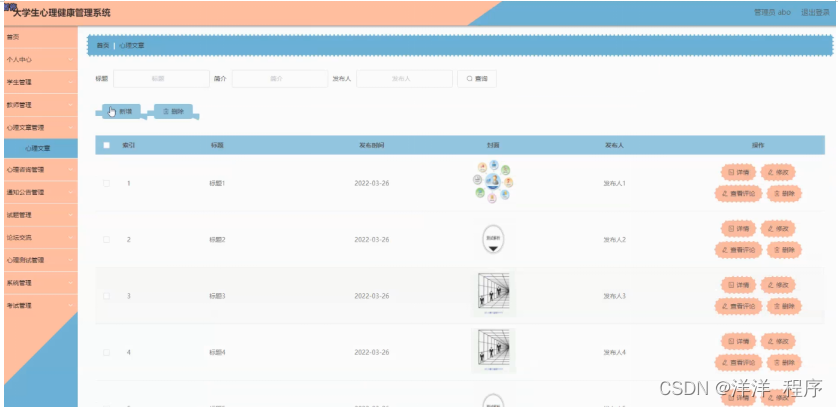Click the 管理员 abo user label
The width and height of the screenshot is (838, 407).
coord(772,12)
